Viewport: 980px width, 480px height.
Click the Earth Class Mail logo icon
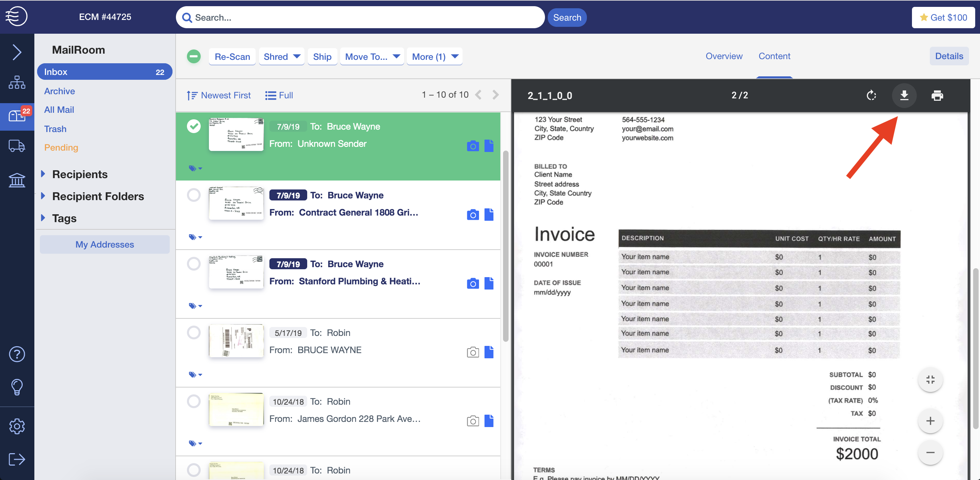point(16,17)
